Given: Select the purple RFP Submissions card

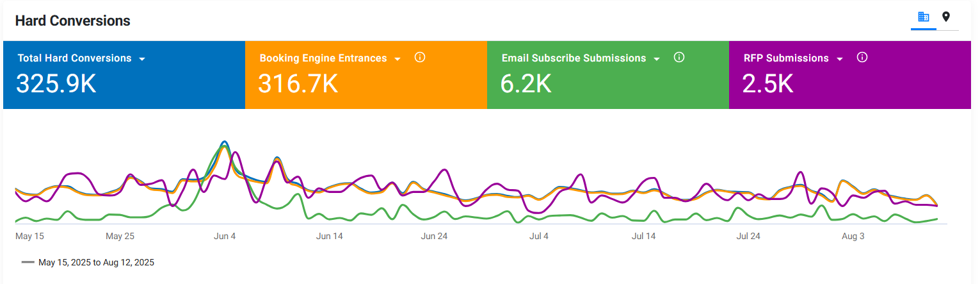Looking at the screenshot, I should [850, 75].
